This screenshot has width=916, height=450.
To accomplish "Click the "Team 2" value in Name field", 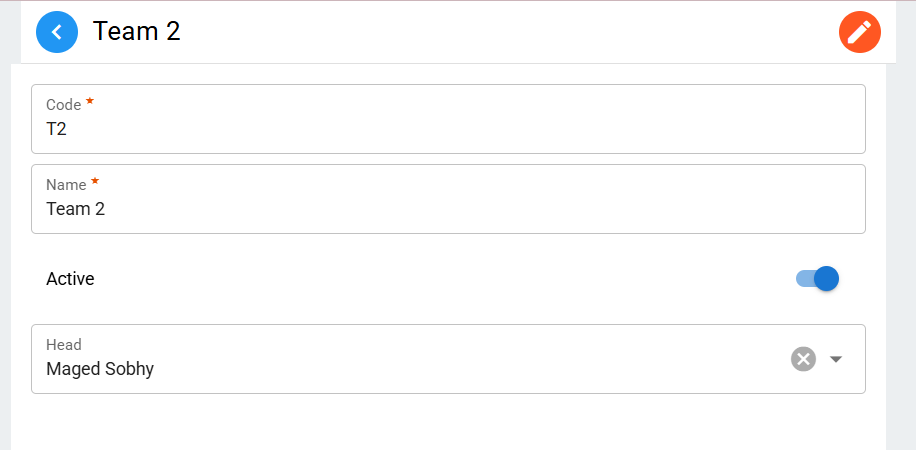I will click(75, 209).
